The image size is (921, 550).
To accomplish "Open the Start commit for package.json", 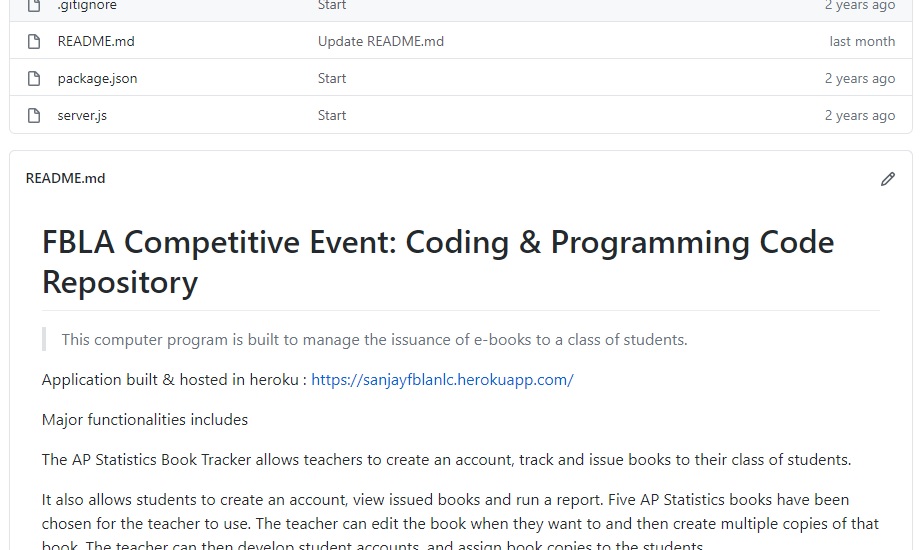I will [332, 79].
